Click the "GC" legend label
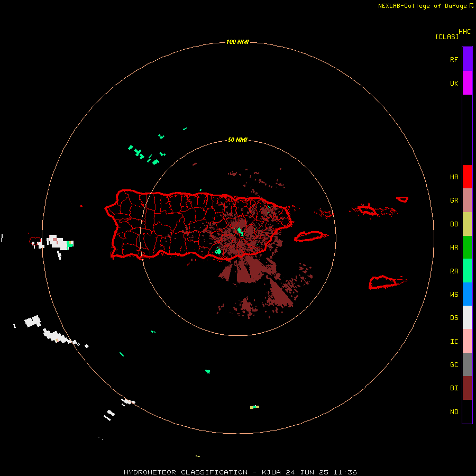The width and height of the screenshot is (476, 476). (454, 365)
